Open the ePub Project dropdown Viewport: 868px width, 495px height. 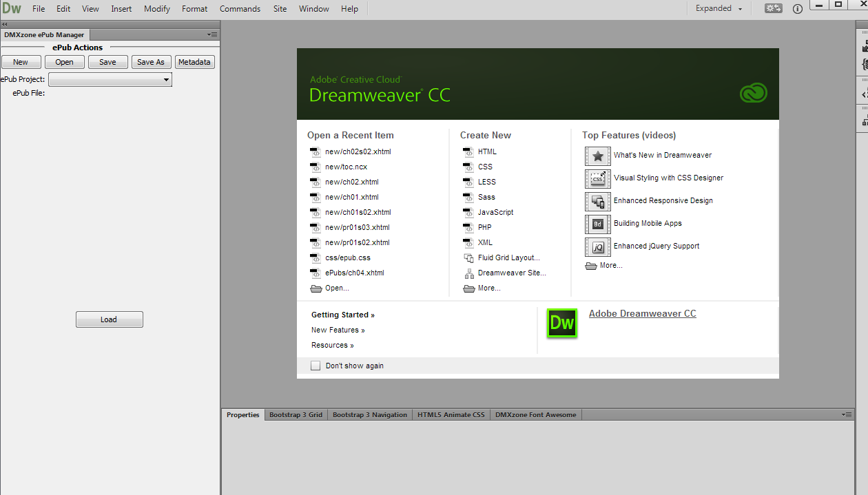tap(110, 80)
